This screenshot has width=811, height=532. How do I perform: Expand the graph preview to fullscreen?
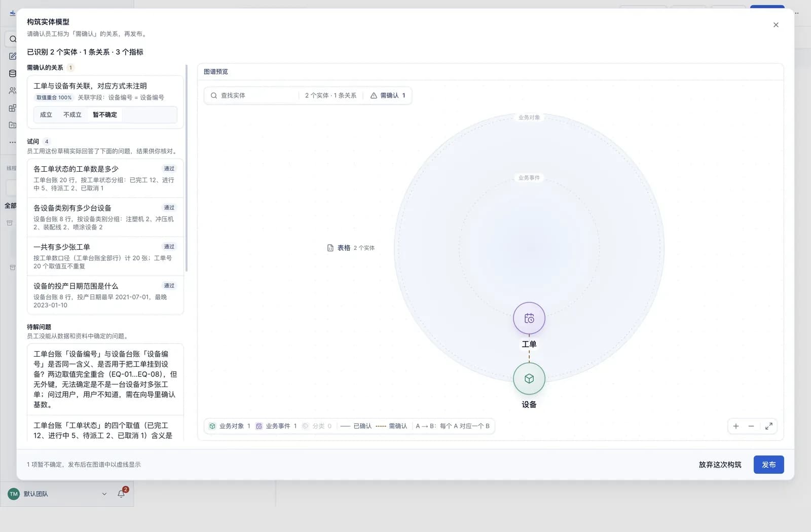769,426
